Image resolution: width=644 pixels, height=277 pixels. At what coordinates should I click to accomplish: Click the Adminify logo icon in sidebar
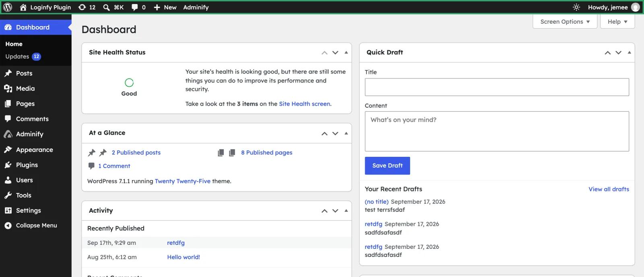(x=8, y=134)
